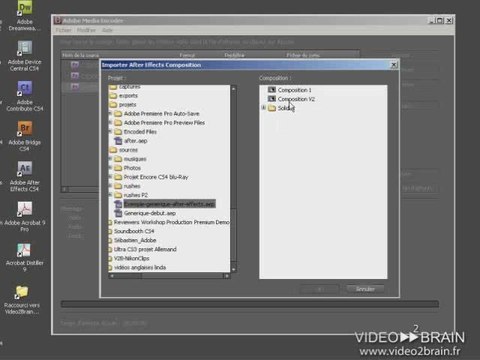480x360 pixels.
Task: Click project list scrollbar up arrow
Action: pyautogui.click(x=233, y=88)
